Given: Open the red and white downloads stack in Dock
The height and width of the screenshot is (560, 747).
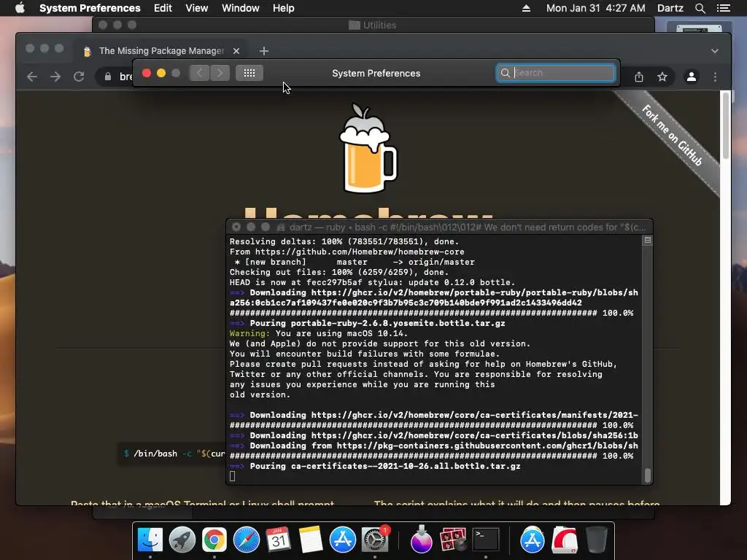Looking at the screenshot, I should coord(565,540).
